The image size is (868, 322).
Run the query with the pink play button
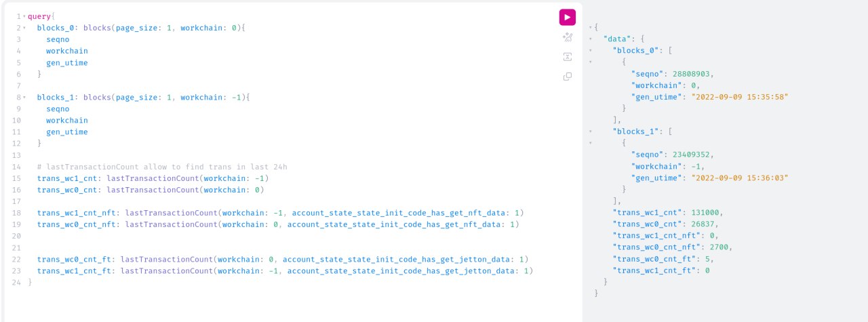pyautogui.click(x=568, y=17)
